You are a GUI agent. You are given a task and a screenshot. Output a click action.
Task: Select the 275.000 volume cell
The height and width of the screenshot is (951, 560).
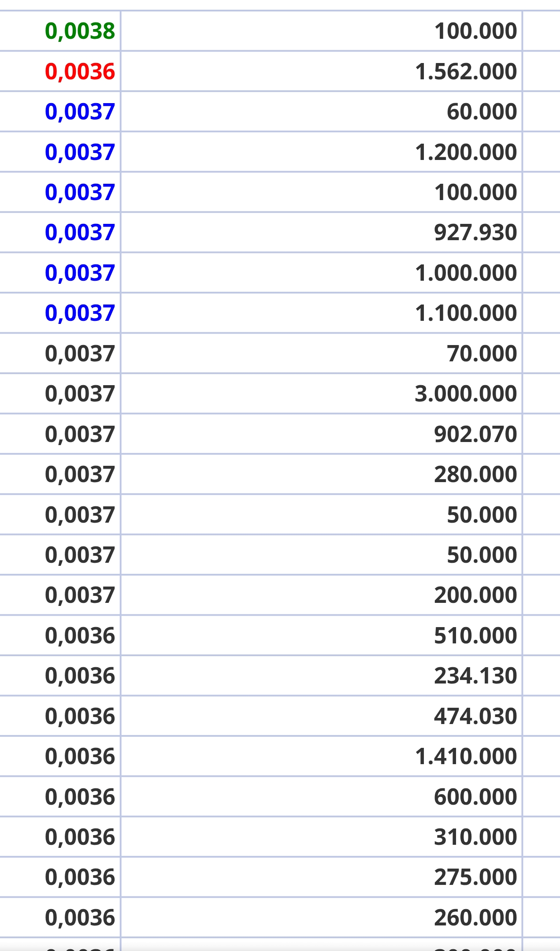(x=322, y=877)
